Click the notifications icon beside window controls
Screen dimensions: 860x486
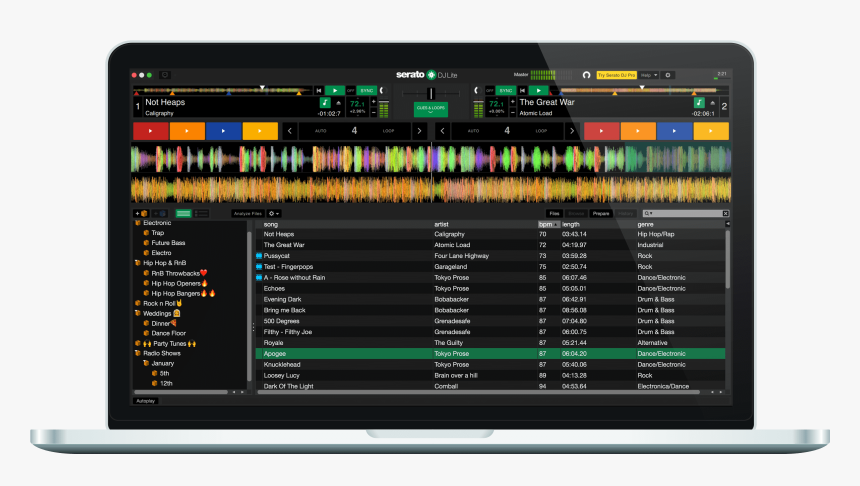165,75
